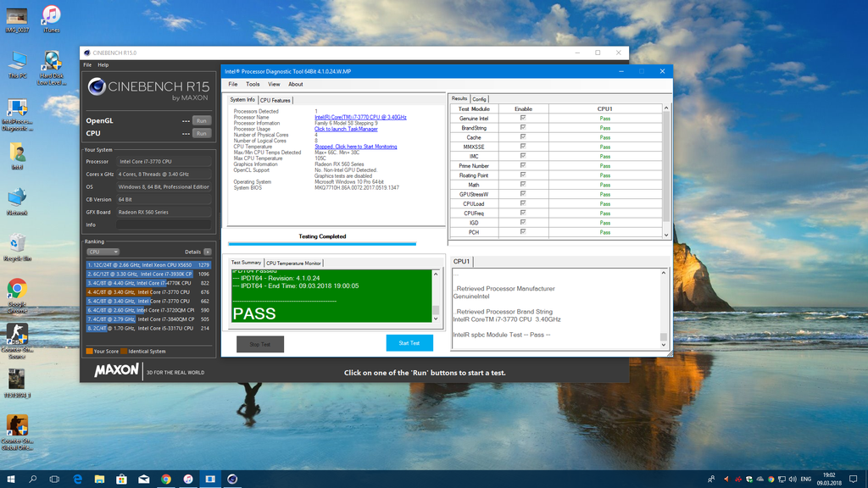Open taskbar Search
The height and width of the screenshot is (488, 868).
[x=33, y=480]
